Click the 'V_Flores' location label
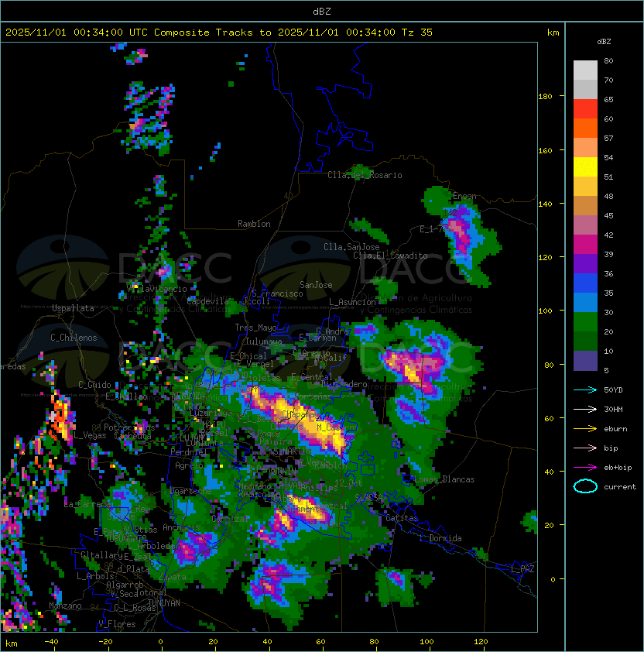The height and width of the screenshot is (652, 644). coord(117,624)
